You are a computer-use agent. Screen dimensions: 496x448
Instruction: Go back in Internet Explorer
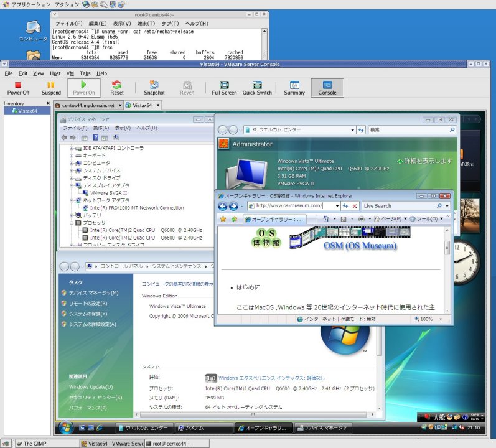(x=223, y=206)
